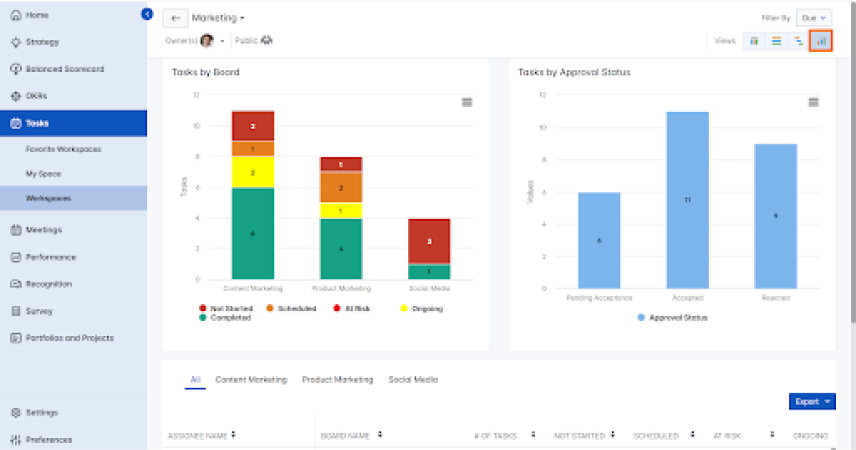This screenshot has width=856, height=450.
Task: Select the Product Marketing tab
Action: pos(337,380)
